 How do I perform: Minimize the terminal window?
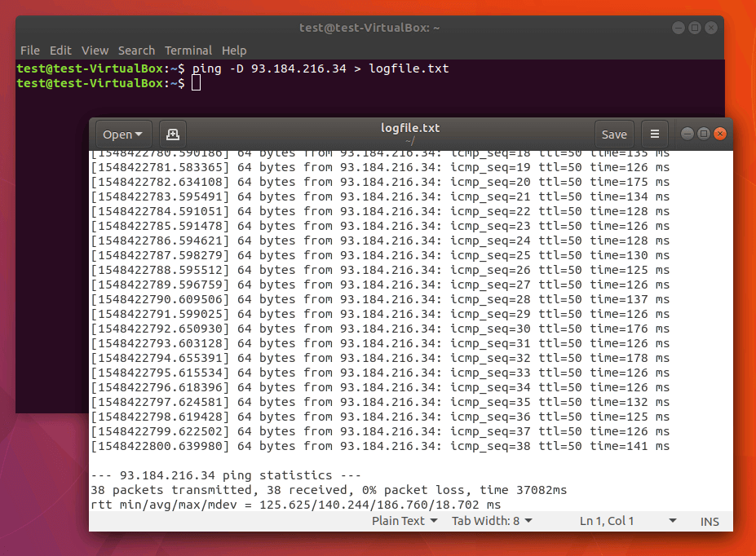[678, 27]
